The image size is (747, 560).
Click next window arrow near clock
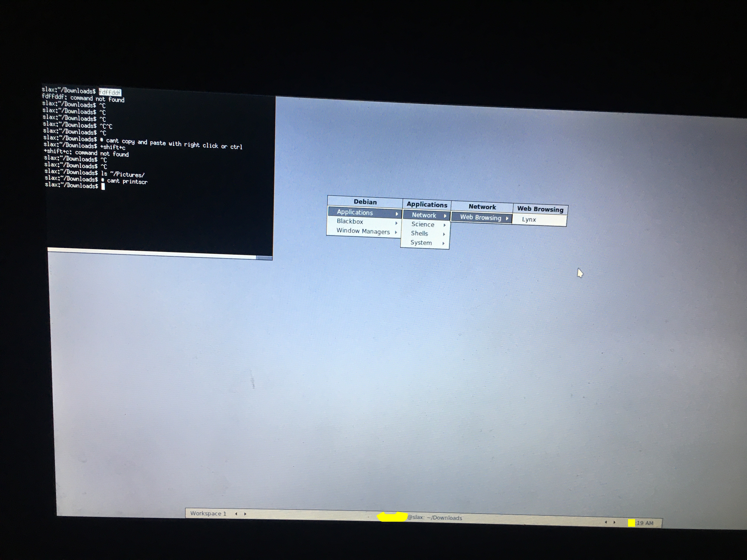614,522
